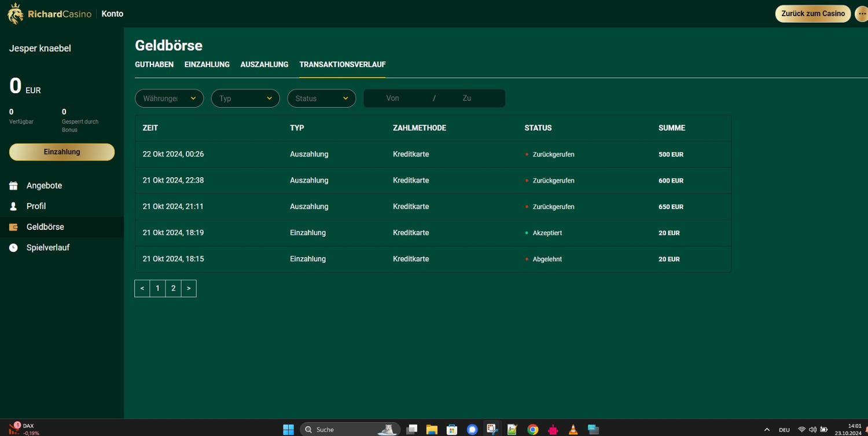Click the Suche taskbar search box
The height and width of the screenshot is (436, 868).
click(350, 430)
